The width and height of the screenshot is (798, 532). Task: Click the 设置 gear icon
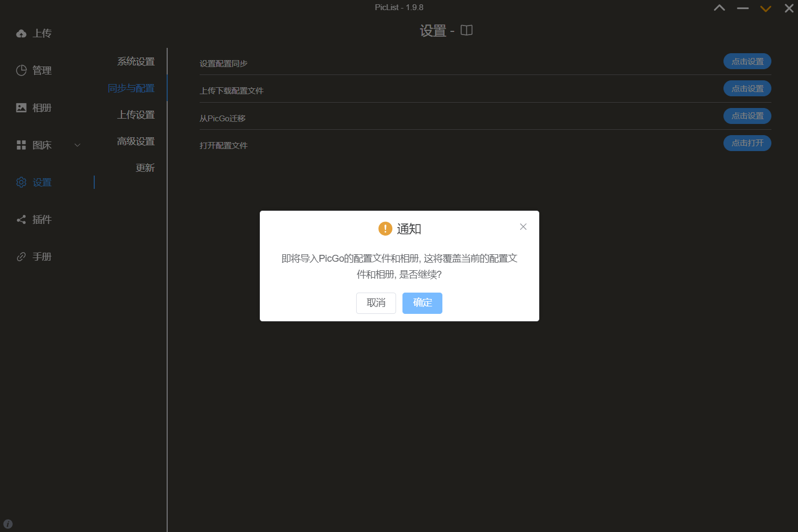coord(21,182)
